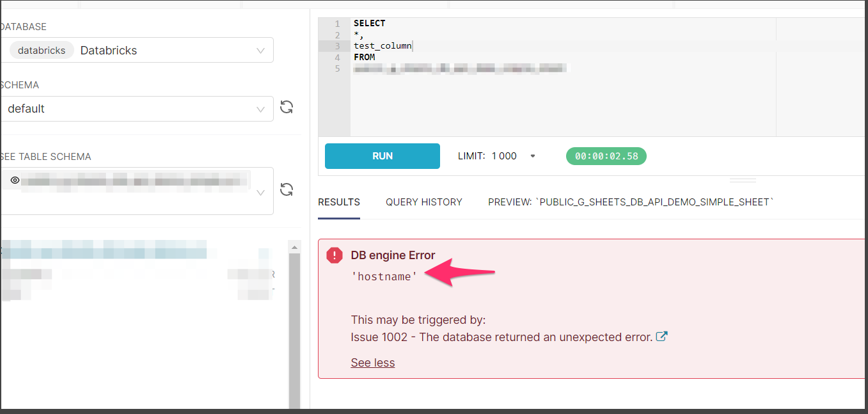Click the refresh icon next to Schema field

pos(286,107)
